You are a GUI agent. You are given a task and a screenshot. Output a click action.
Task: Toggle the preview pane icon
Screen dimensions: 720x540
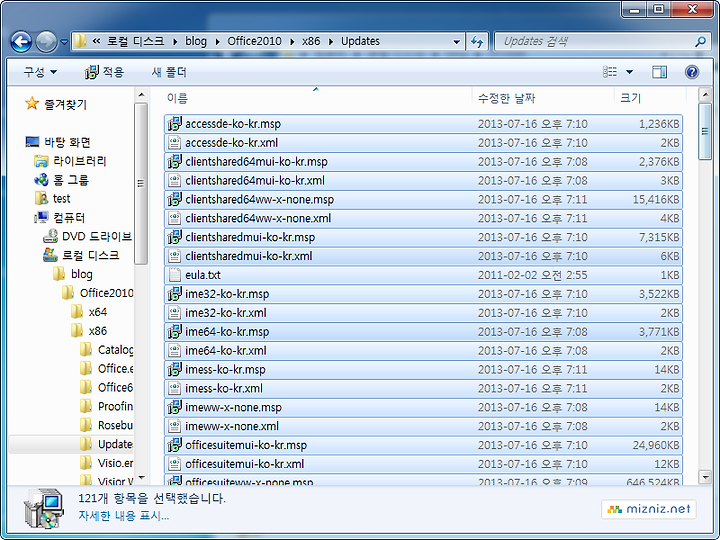(659, 72)
